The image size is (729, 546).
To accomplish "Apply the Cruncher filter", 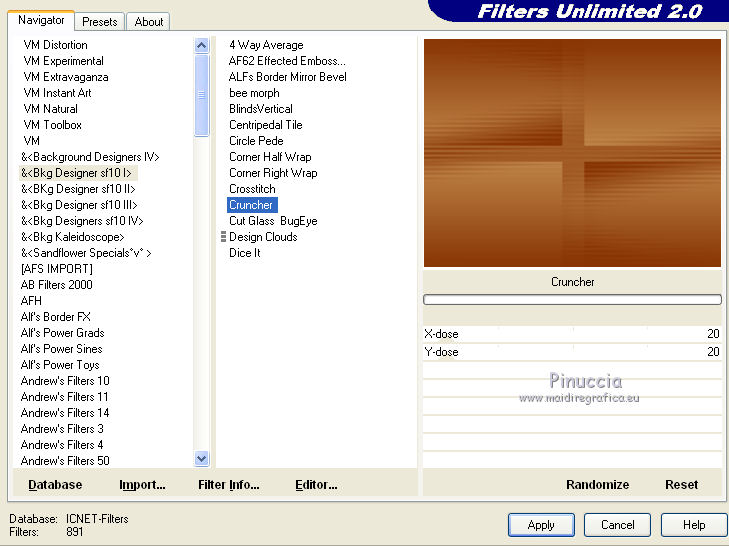I will pyautogui.click(x=541, y=525).
